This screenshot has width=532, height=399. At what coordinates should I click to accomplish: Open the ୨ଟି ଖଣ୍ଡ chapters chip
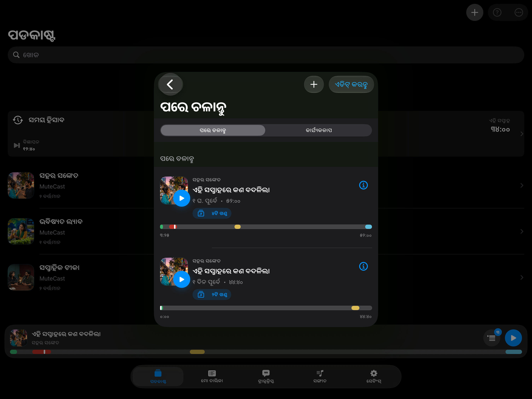[212, 295]
